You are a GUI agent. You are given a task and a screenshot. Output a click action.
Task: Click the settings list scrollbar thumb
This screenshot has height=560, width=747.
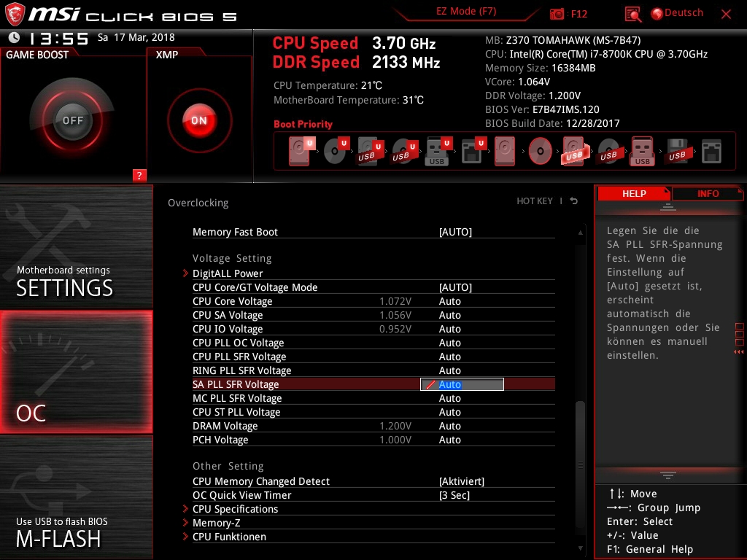[x=580, y=463]
